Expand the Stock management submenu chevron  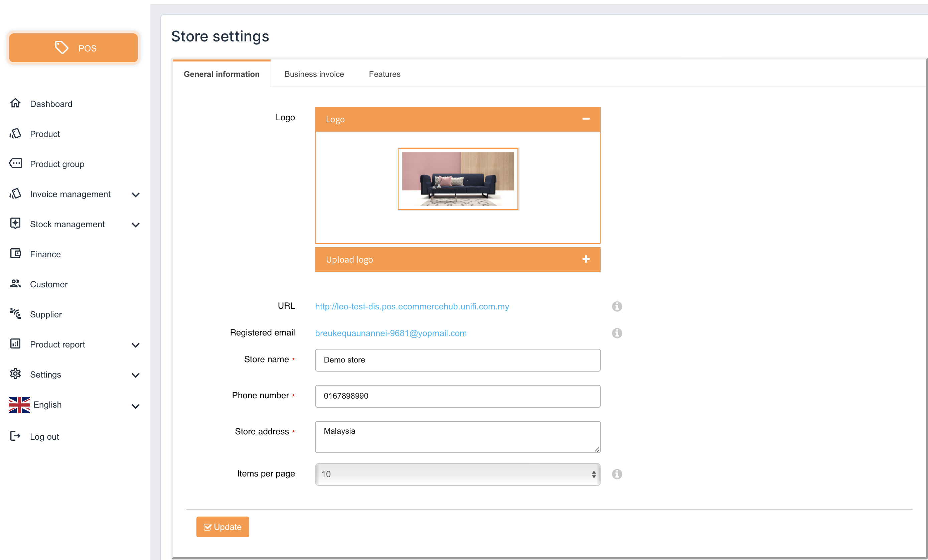tap(136, 225)
